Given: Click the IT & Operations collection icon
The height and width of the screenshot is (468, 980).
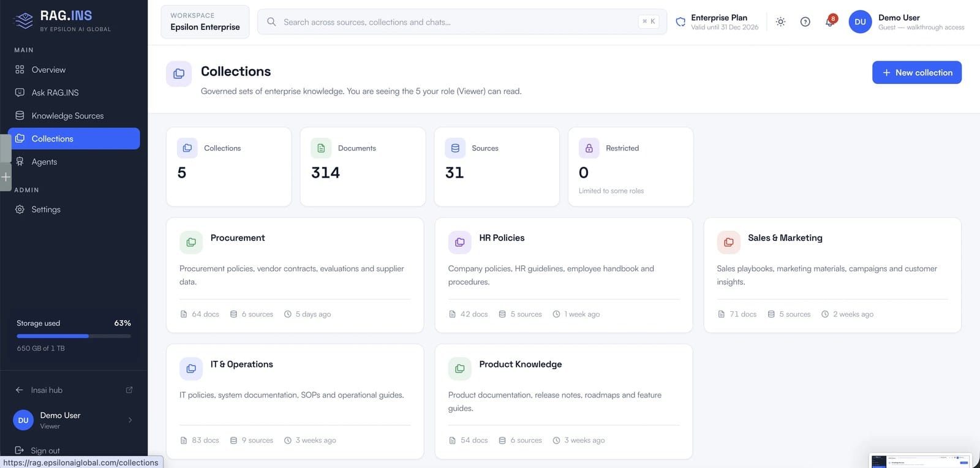Looking at the screenshot, I should (191, 368).
